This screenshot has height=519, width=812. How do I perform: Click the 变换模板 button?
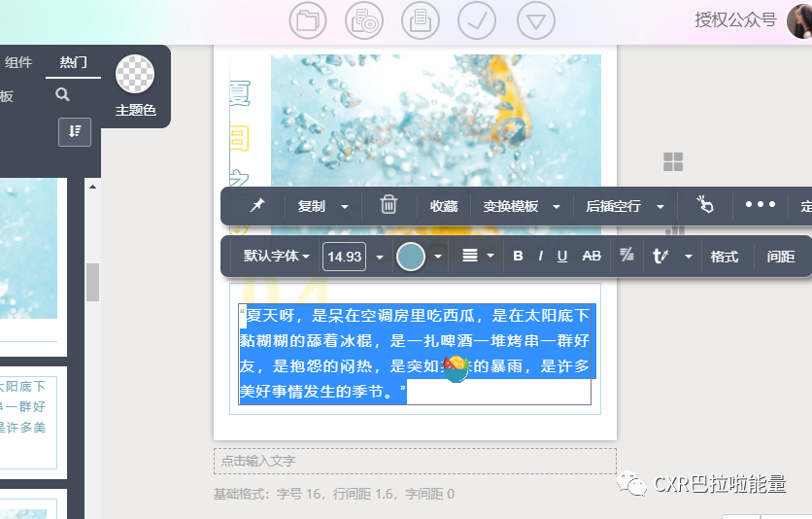tap(511, 206)
